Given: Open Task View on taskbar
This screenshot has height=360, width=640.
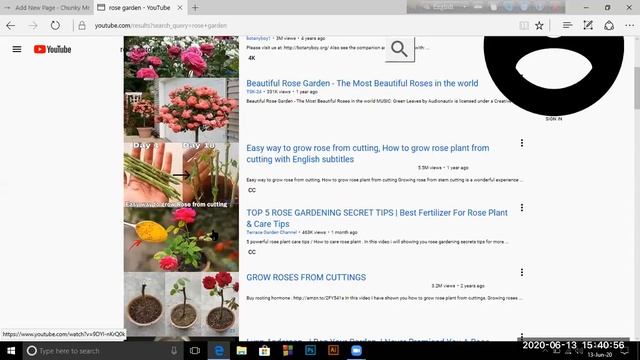Looking at the screenshot, I should (195, 351).
